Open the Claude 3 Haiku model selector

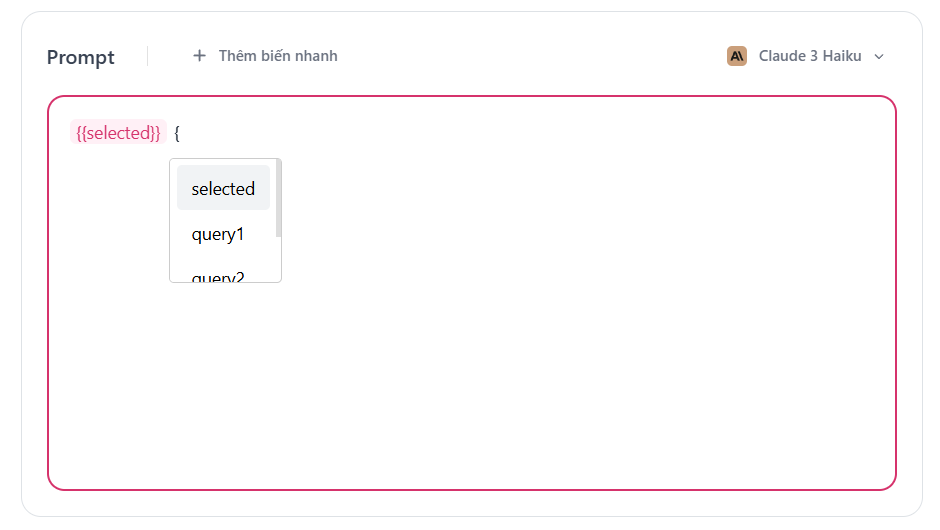(x=806, y=56)
